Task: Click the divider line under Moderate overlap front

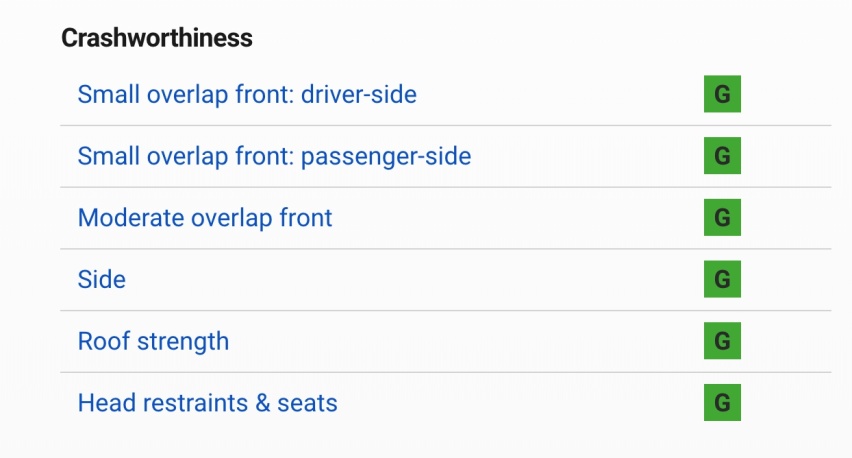Action: [446, 249]
